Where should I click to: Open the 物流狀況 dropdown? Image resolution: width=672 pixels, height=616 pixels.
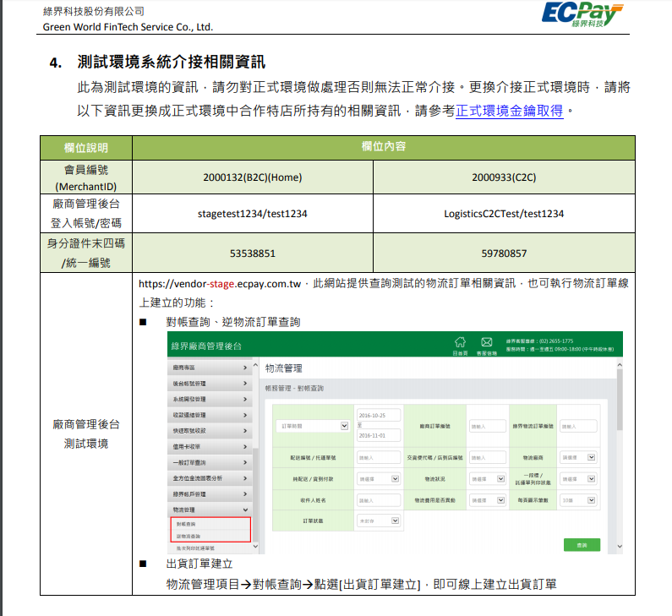point(487,479)
